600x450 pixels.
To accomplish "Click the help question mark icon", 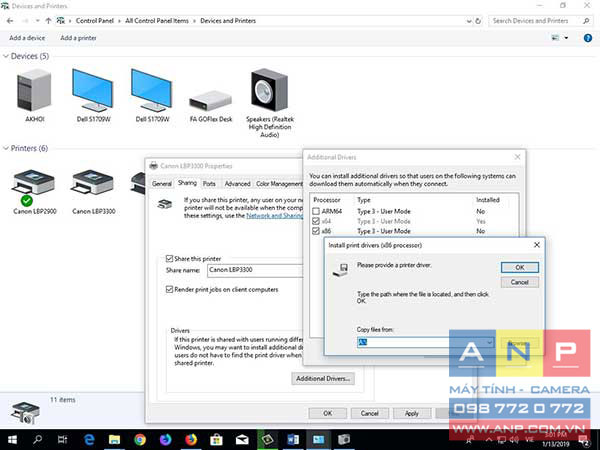I will click(x=588, y=38).
